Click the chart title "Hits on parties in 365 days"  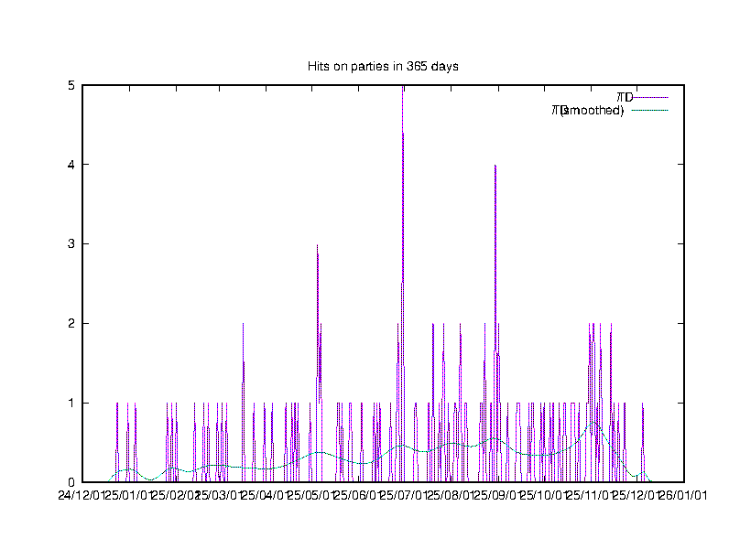(x=383, y=67)
